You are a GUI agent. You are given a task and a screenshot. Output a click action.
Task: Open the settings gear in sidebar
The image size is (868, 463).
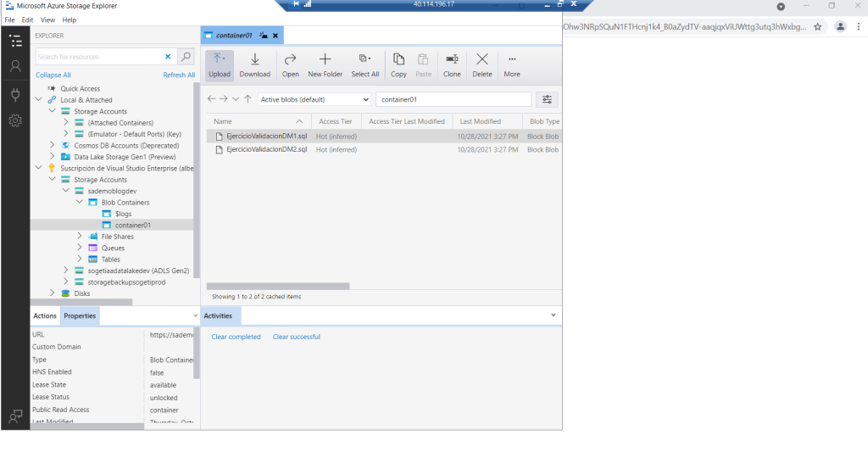15,121
